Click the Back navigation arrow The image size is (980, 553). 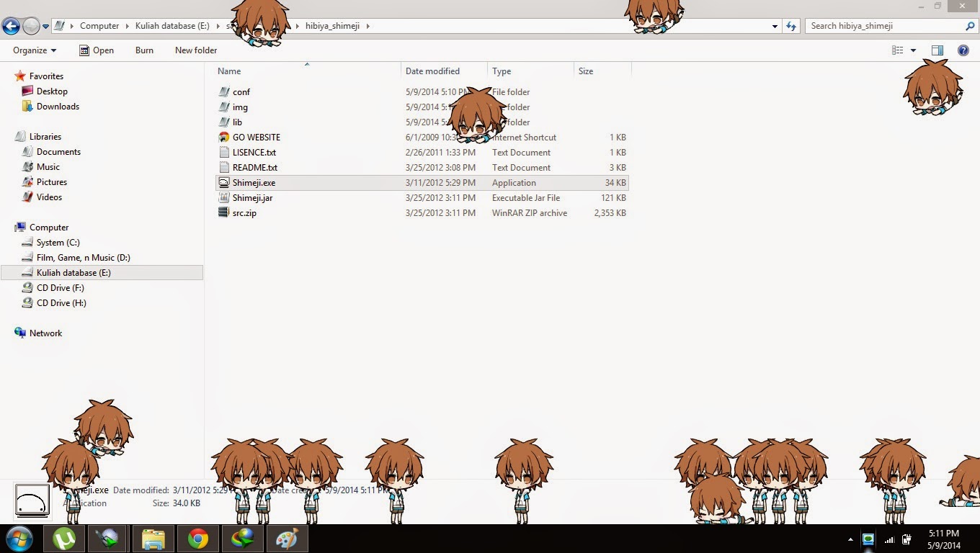pyautogui.click(x=11, y=27)
